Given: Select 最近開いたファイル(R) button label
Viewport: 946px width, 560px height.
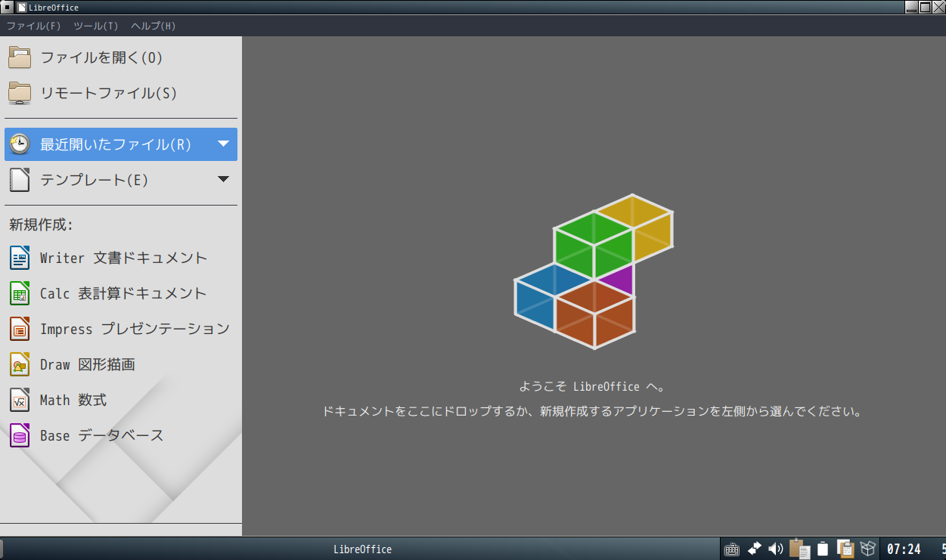Looking at the screenshot, I should [116, 144].
